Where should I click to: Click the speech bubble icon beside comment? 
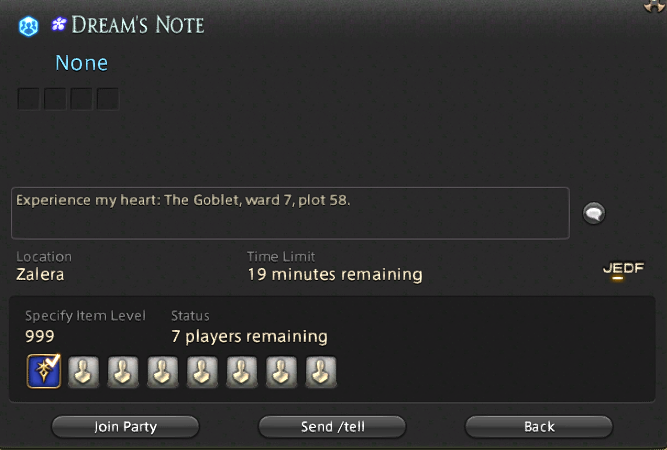(594, 213)
